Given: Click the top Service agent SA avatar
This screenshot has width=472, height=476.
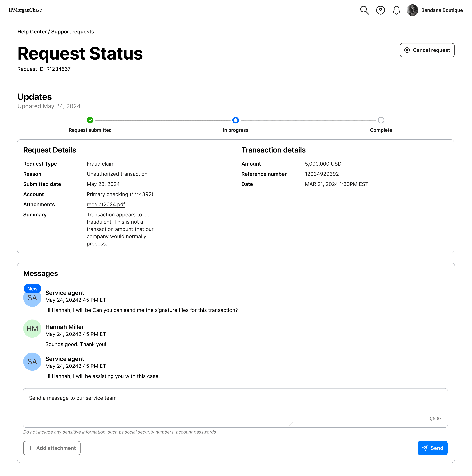Looking at the screenshot, I should click(32, 299).
